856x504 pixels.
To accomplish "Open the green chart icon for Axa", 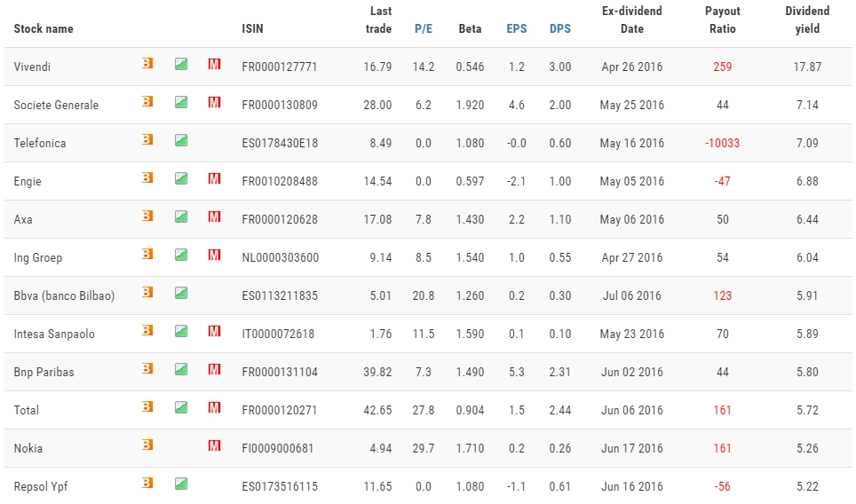I will (181, 217).
